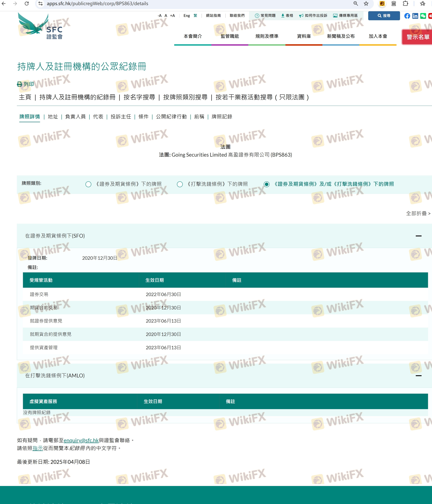This screenshot has height=504, width=432.
Task: Switch to the 負責人員 tab
Action: coord(75,117)
